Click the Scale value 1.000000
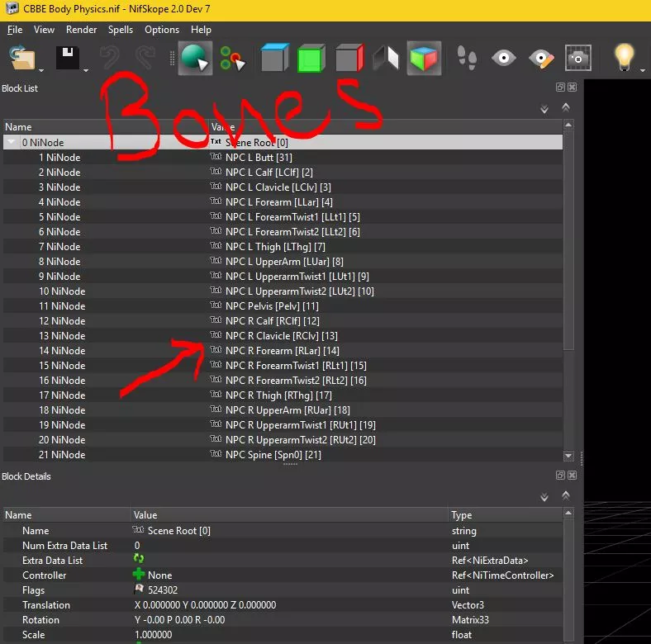 pyautogui.click(x=153, y=635)
